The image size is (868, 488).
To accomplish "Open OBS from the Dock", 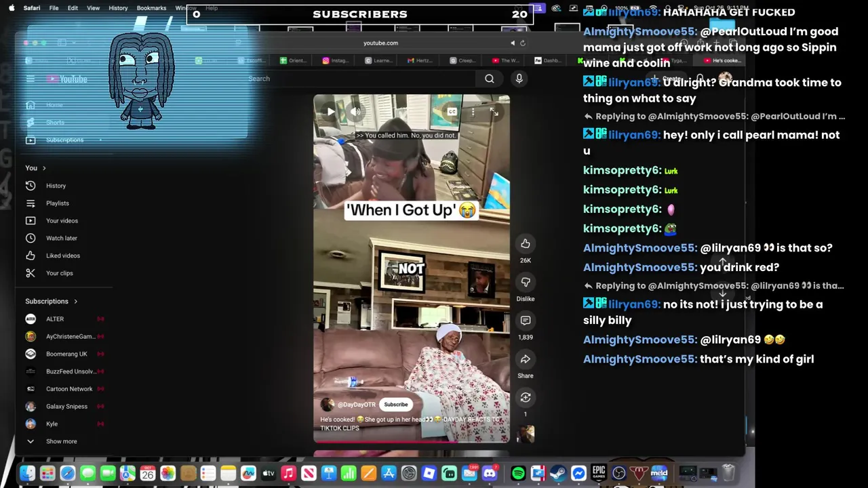I will (x=618, y=473).
